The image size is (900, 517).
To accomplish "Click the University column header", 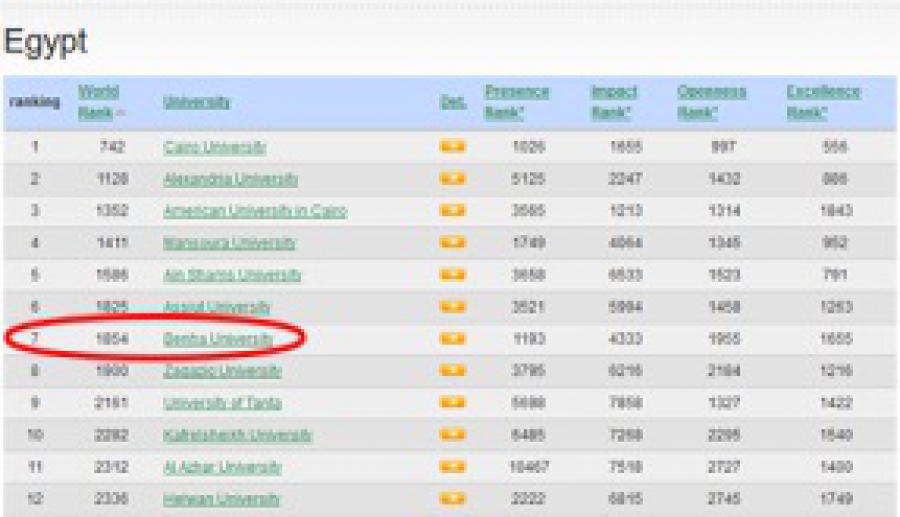I will click(196, 102).
